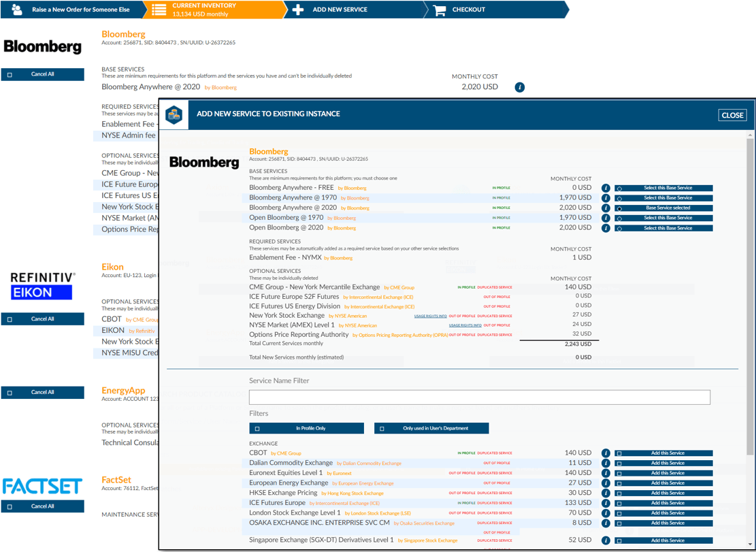The image size is (756, 552).
Task: Click the FACTSET logo
Action: [42, 486]
